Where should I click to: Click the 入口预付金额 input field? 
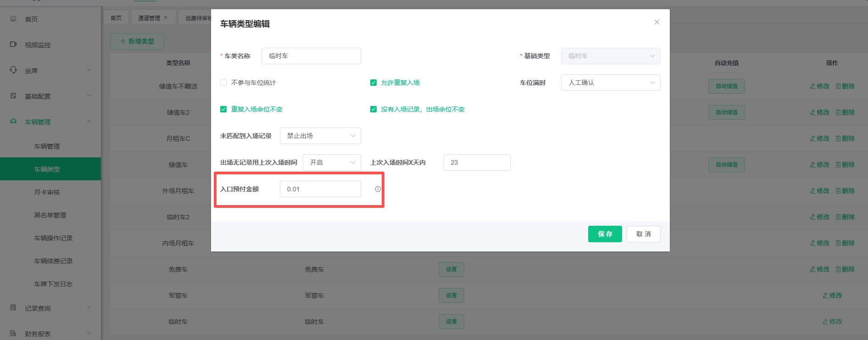coord(320,189)
